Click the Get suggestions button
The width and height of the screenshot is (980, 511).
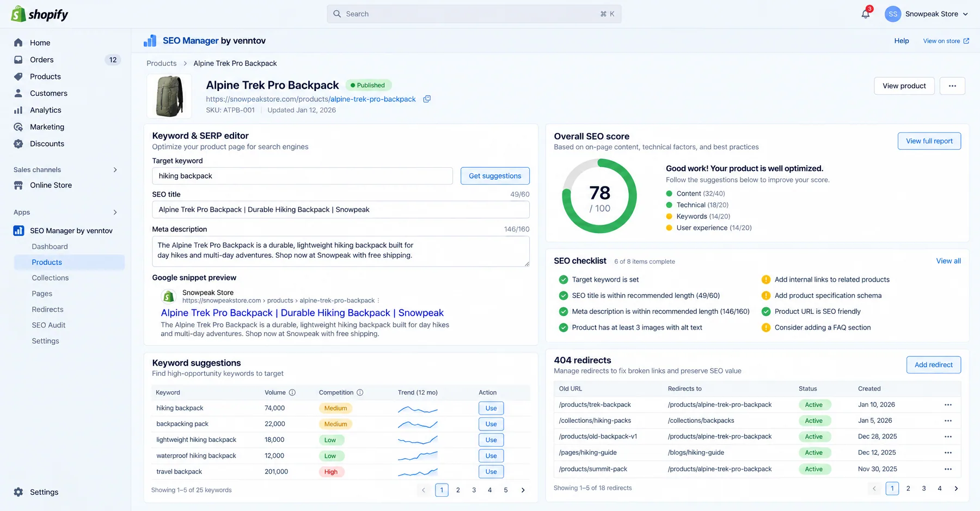(x=495, y=176)
